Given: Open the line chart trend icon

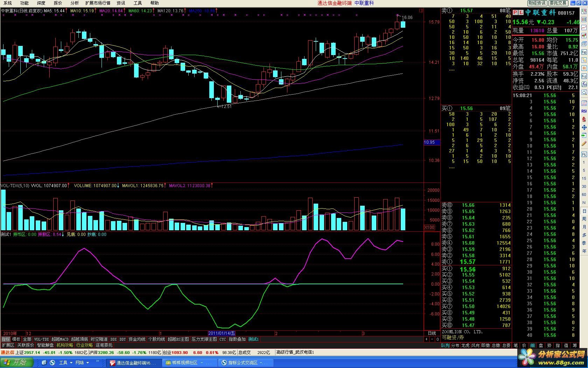Looking at the screenshot, I should click(x=584, y=27).
